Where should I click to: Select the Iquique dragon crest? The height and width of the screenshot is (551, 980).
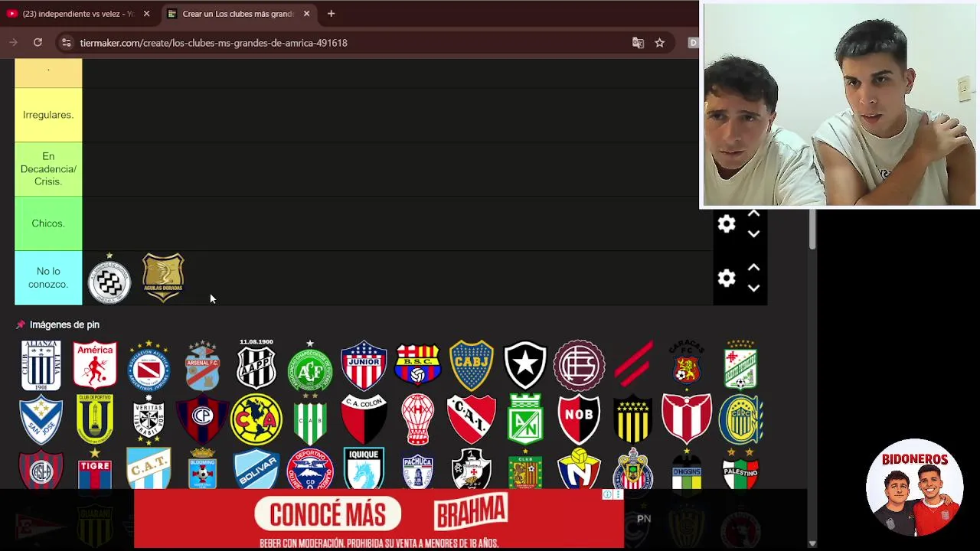[364, 468]
